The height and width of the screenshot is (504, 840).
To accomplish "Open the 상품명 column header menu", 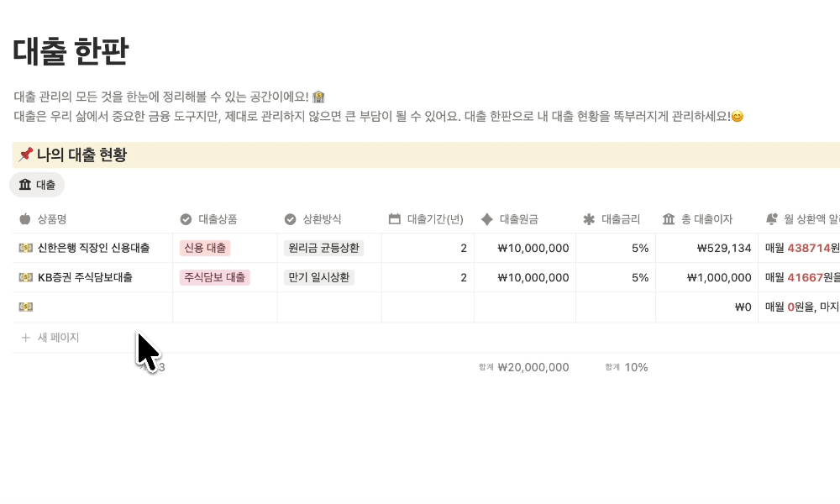I will tap(52, 219).
